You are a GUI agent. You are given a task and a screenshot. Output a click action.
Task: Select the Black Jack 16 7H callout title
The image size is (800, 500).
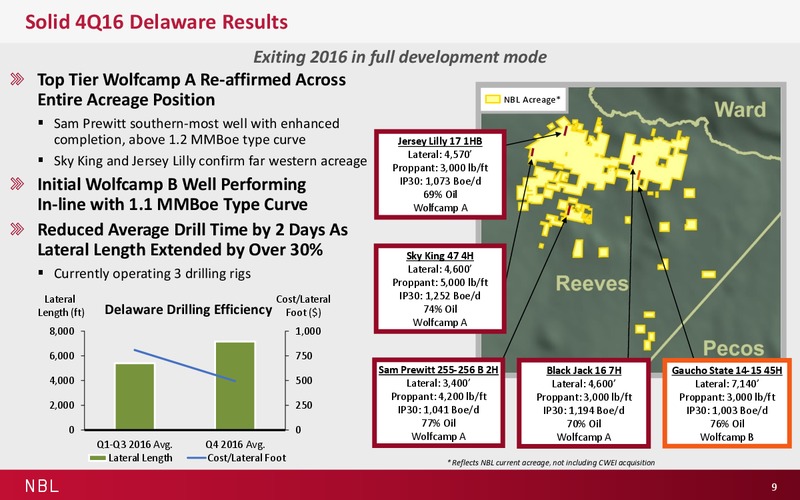[x=584, y=370]
